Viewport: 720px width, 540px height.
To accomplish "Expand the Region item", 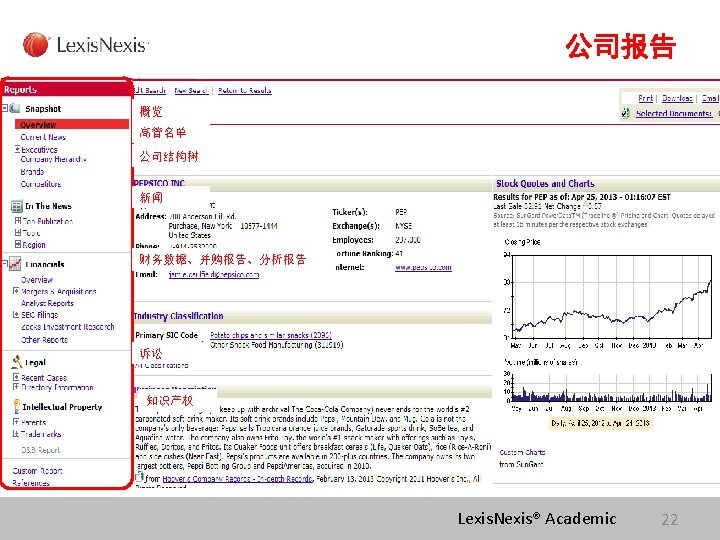I will [18, 244].
